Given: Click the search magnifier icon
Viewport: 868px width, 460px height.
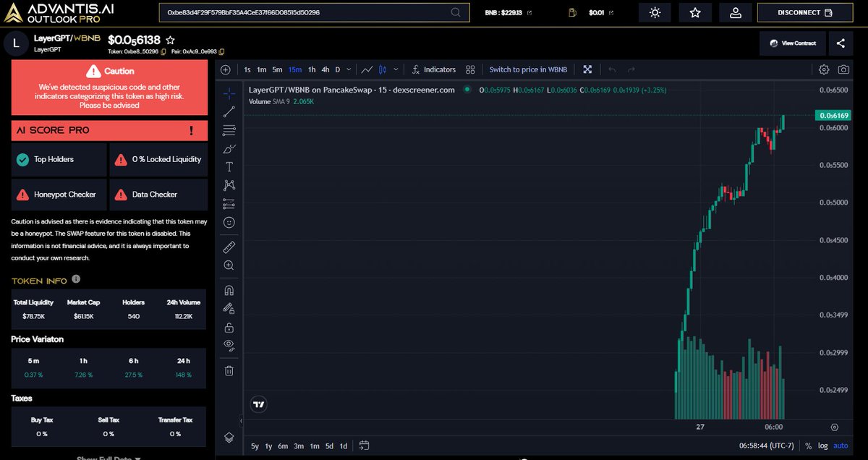Looking at the screenshot, I should pyautogui.click(x=456, y=12).
